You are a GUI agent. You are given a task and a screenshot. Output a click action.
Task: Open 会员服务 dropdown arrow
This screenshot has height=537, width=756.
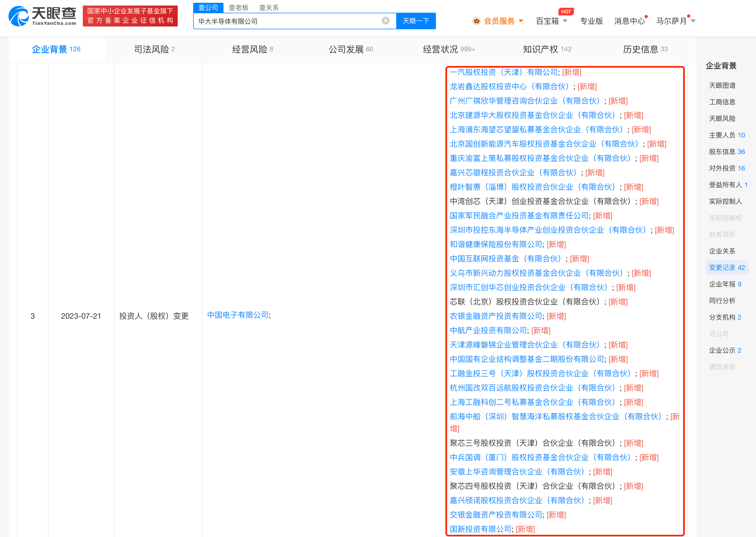click(521, 21)
